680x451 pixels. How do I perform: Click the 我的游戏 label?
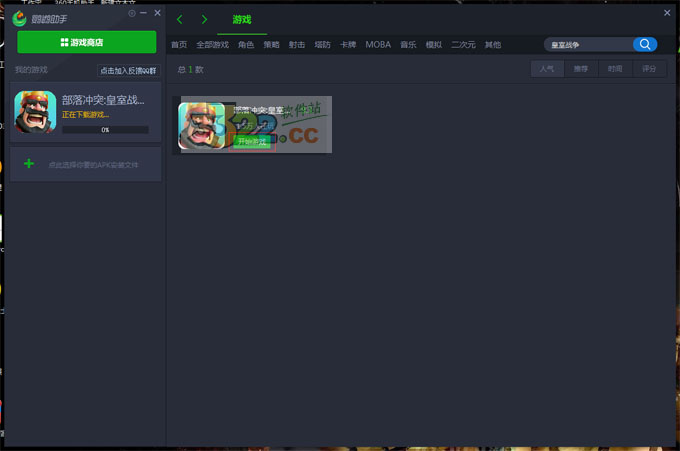click(x=31, y=70)
